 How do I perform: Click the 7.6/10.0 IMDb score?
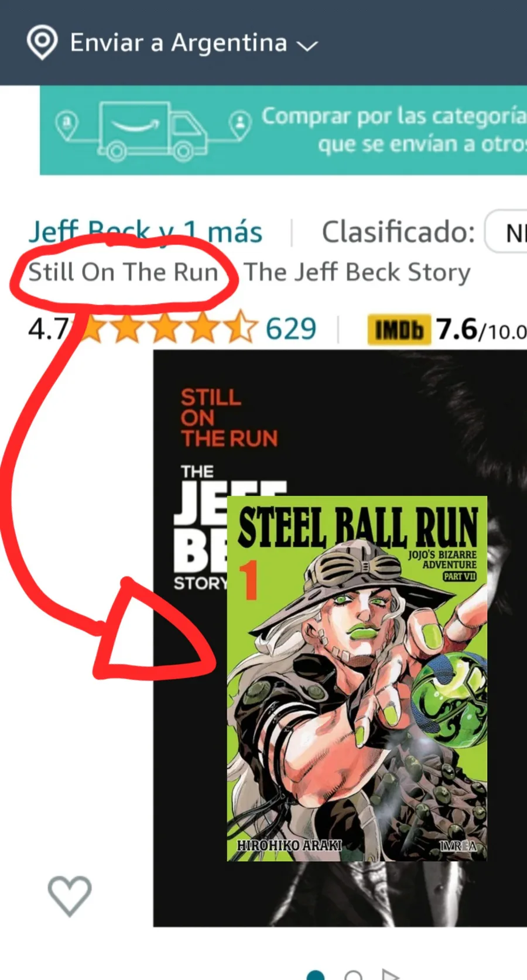(x=481, y=330)
